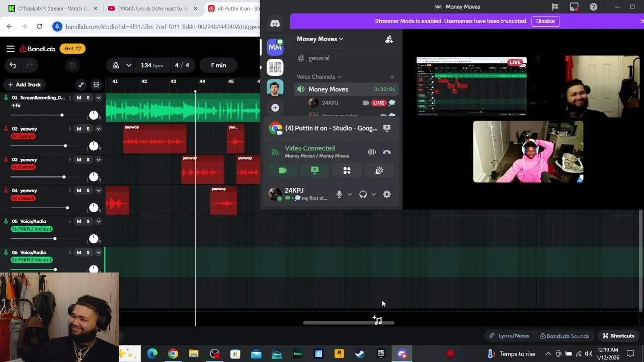Disable Streamer Mode in the Discord banner
This screenshot has width=644, height=362.
pyautogui.click(x=545, y=21)
